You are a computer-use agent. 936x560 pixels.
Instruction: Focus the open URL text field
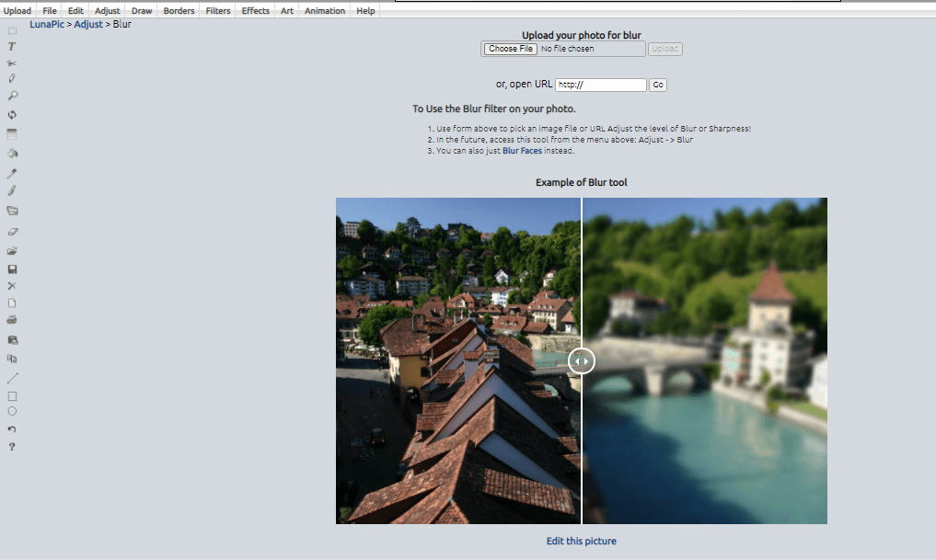[x=600, y=85]
